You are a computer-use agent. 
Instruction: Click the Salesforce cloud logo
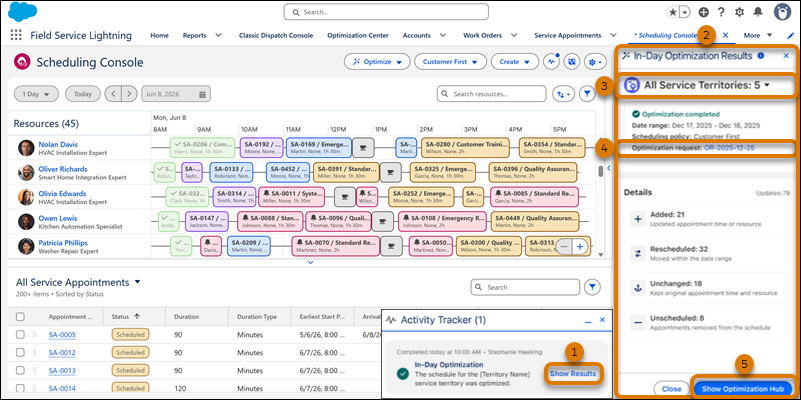point(22,11)
